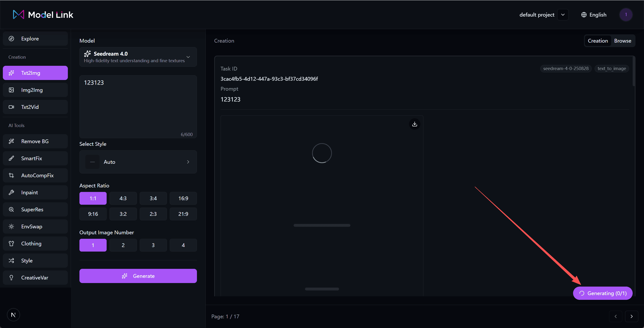644x328 pixels.
Task: Set output image number to 4
Action: coord(183,245)
